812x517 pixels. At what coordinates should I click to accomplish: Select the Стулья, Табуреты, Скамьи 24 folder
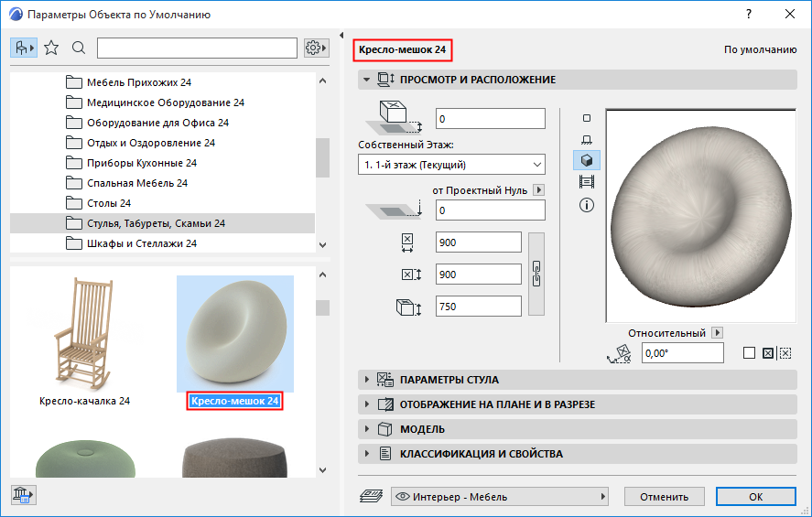[163, 223]
